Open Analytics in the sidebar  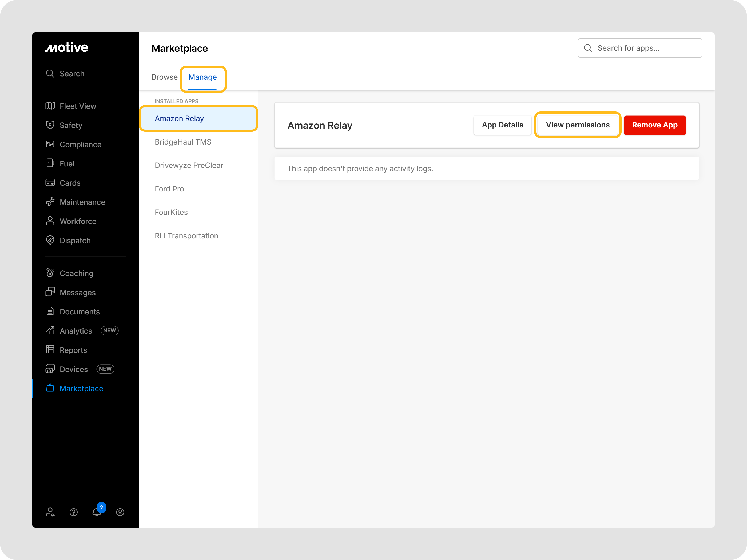point(76,331)
